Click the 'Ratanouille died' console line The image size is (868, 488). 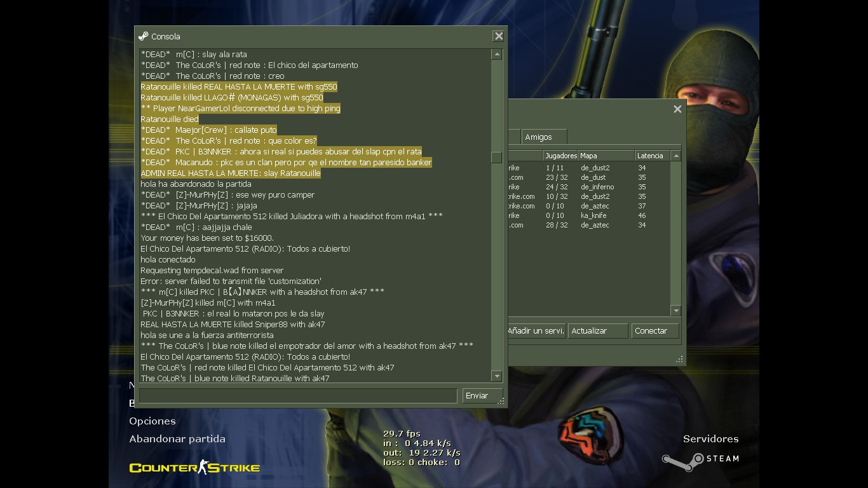pos(170,119)
